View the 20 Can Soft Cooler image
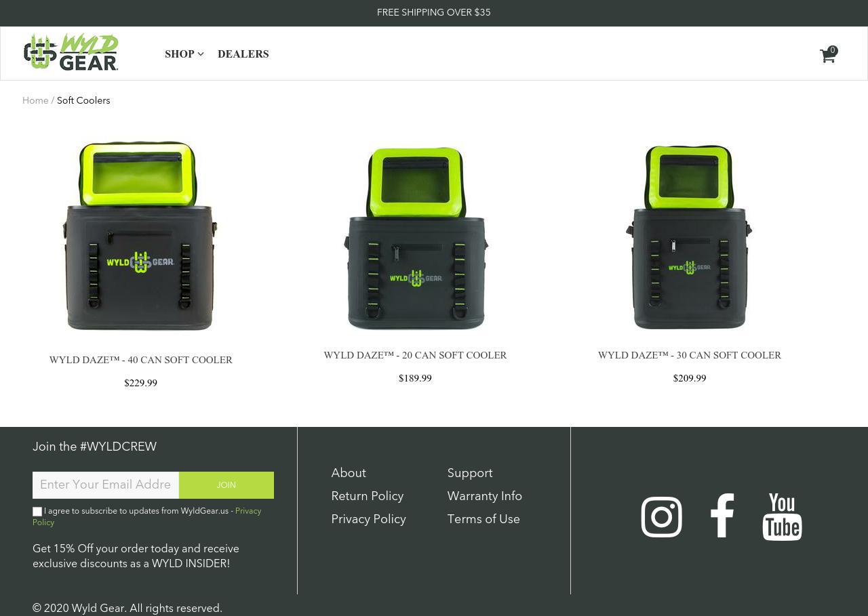Image resolution: width=868 pixels, height=616 pixels. point(415,237)
